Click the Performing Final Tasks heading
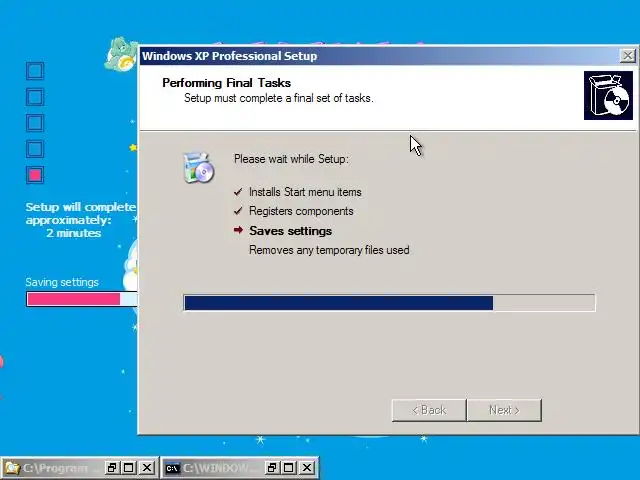640x480 pixels. (x=227, y=83)
